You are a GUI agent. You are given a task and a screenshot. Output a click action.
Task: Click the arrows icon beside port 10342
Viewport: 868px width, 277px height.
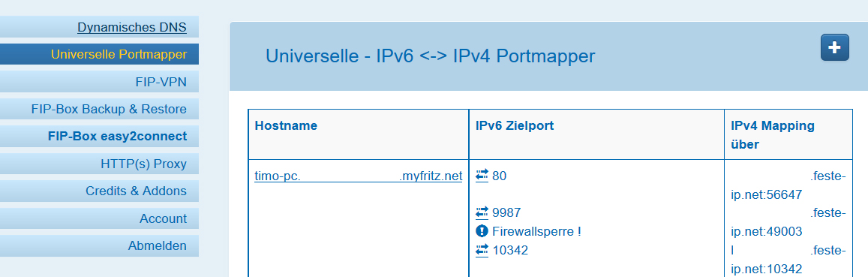coord(482,251)
